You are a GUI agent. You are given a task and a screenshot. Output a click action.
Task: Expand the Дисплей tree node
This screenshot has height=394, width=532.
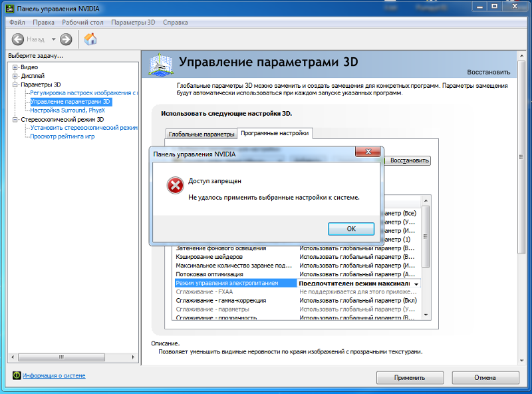point(15,76)
